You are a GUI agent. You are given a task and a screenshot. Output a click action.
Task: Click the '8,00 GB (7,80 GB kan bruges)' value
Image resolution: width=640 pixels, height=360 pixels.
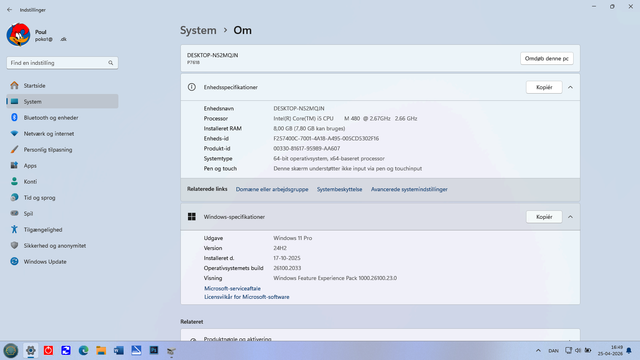click(309, 129)
